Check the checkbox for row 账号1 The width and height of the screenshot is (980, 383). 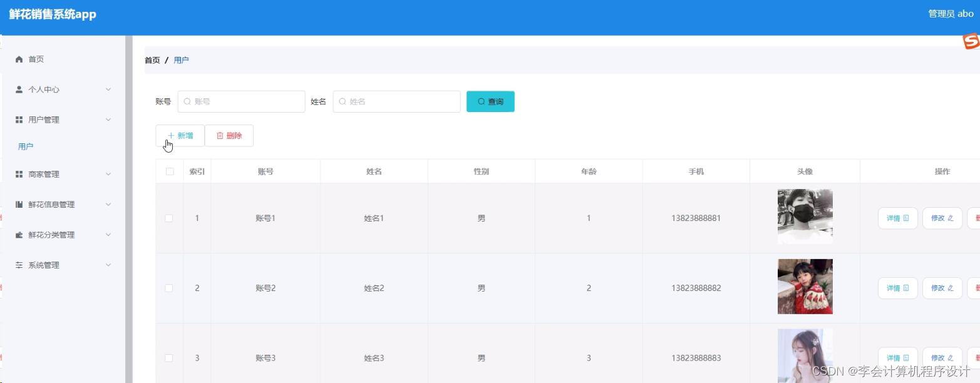[168, 218]
